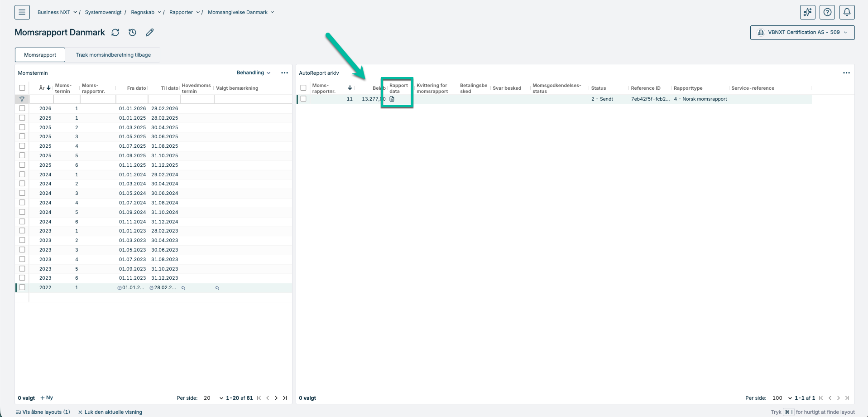Click Vis åbne layouts (1)
This screenshot has width=868, height=417.
(x=43, y=412)
